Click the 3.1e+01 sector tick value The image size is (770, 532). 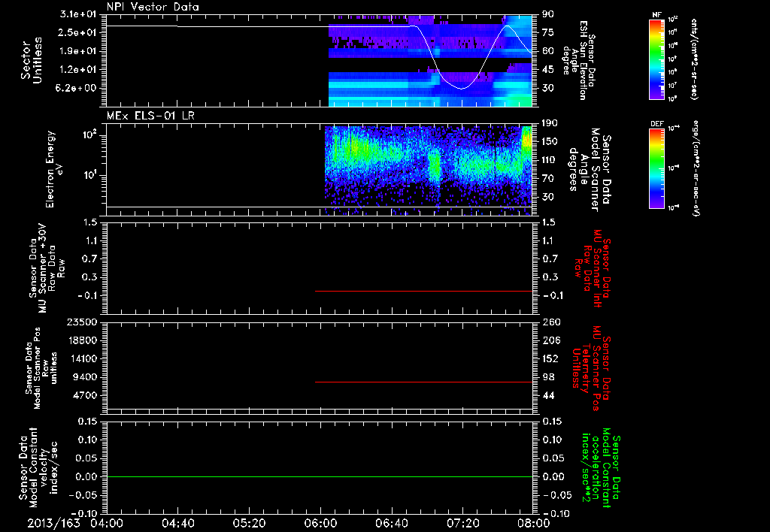(78, 14)
